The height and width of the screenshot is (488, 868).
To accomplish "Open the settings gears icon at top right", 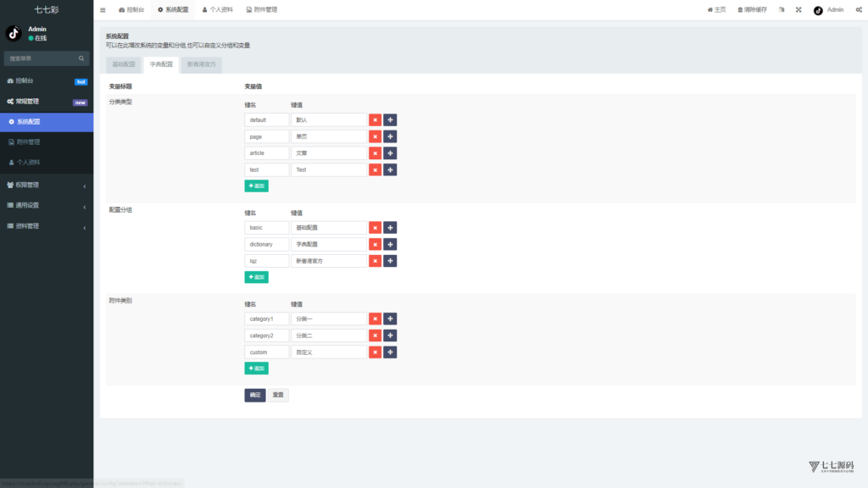I will pos(857,10).
